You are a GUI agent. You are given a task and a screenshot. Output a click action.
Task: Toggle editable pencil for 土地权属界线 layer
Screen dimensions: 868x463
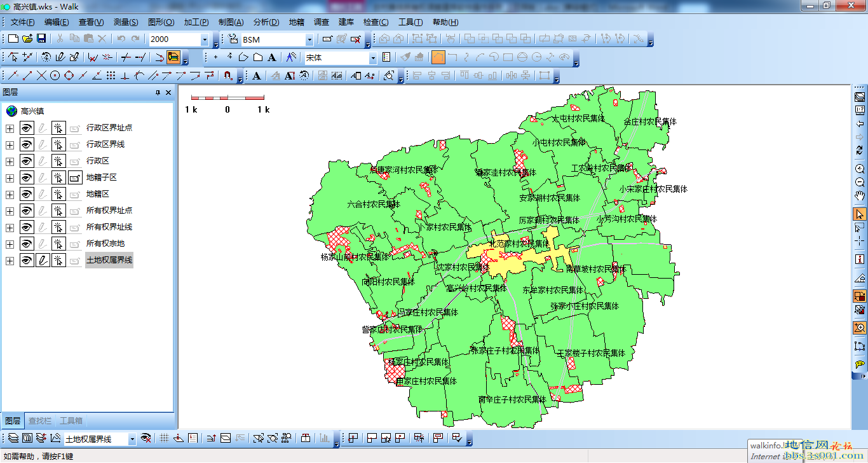click(43, 260)
